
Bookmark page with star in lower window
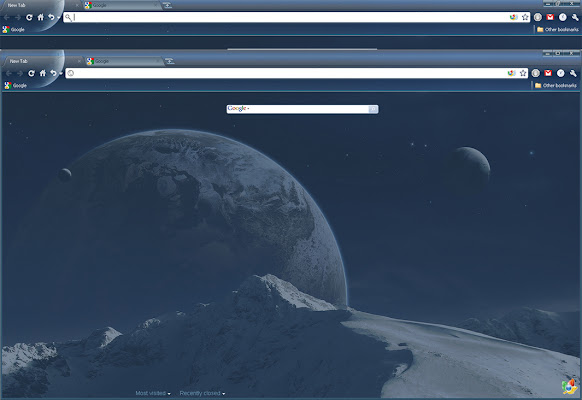(x=523, y=73)
